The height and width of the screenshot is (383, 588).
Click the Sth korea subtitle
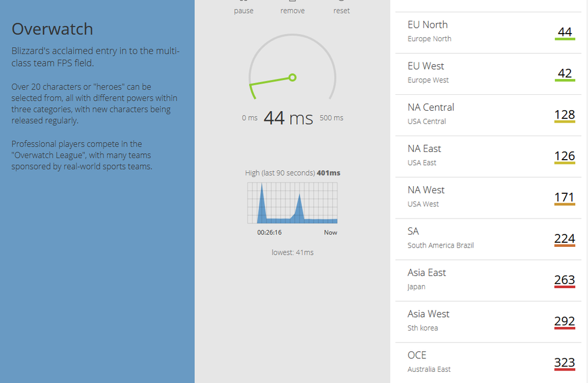pyautogui.click(x=423, y=328)
